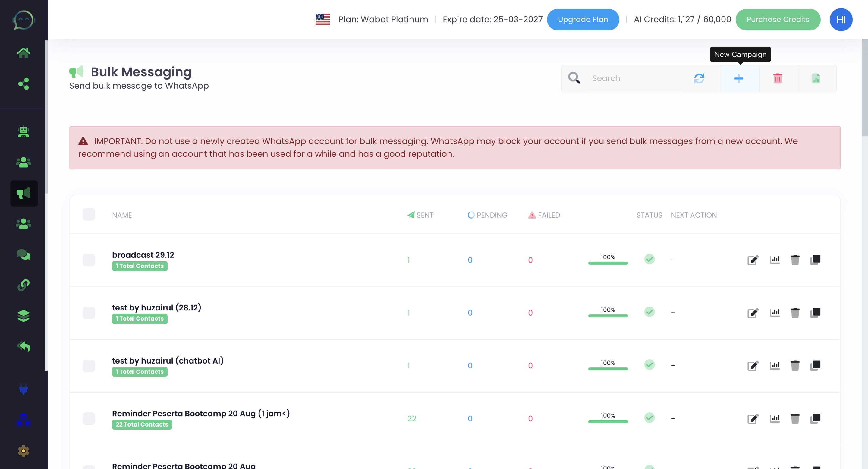The image size is (868, 469).
Task: Open the chatbot robot sidebar icon
Action: coord(24,132)
